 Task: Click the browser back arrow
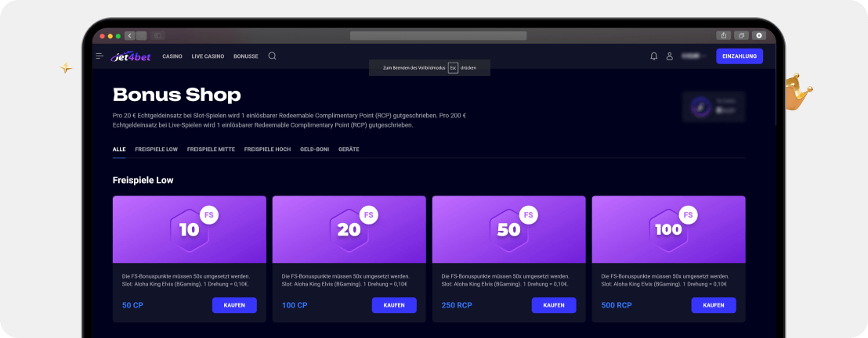click(130, 35)
